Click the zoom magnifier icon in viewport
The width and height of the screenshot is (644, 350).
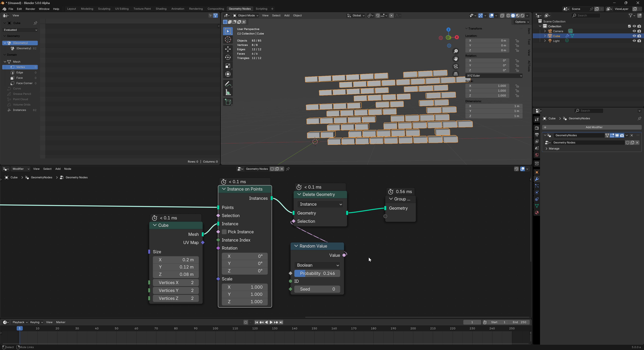pyautogui.click(x=456, y=51)
